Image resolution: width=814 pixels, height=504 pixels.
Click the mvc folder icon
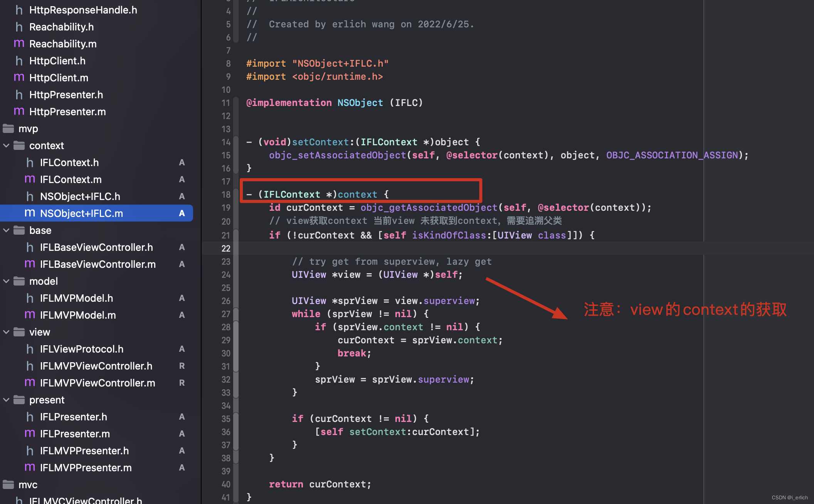pyautogui.click(x=8, y=484)
